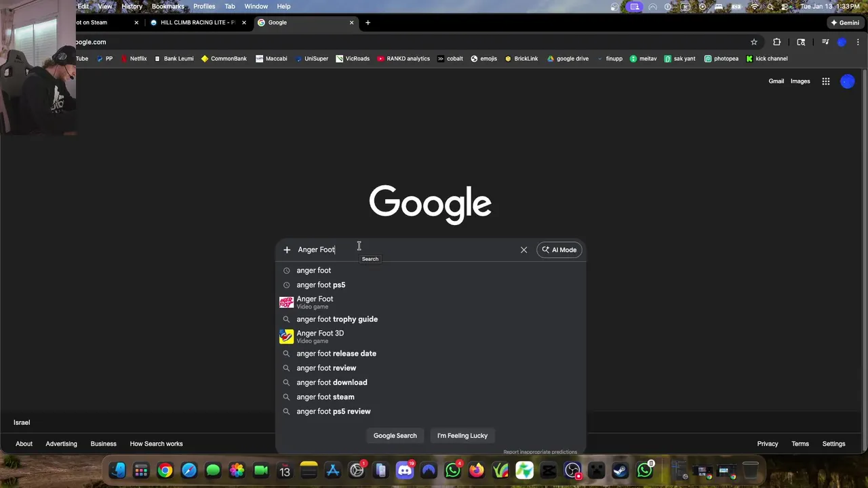Select suggestion "anger foot steam"
Viewport: 868px width, 488px height.
[431, 397]
